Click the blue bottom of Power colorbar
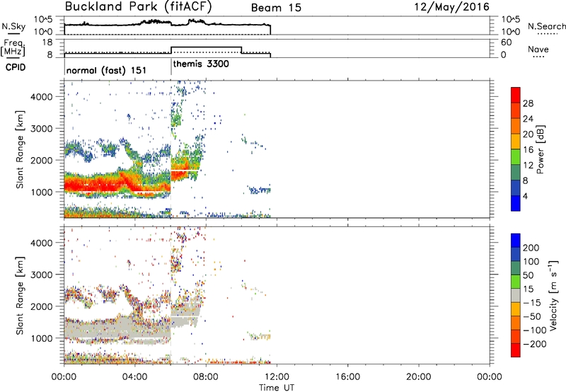The image size is (566, 392). 516,203
